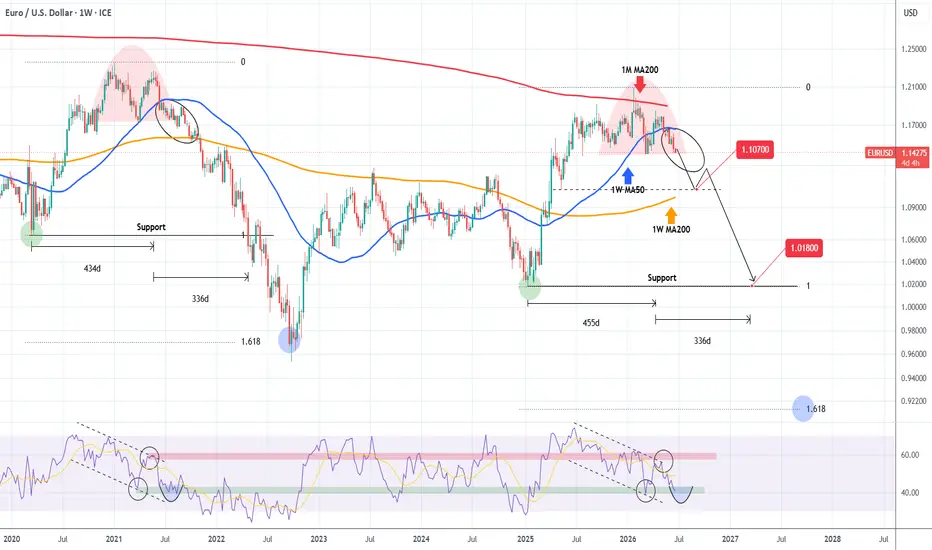Click the USD currency label on price axis
Screen dimensions: 932x550
pos(910,12)
